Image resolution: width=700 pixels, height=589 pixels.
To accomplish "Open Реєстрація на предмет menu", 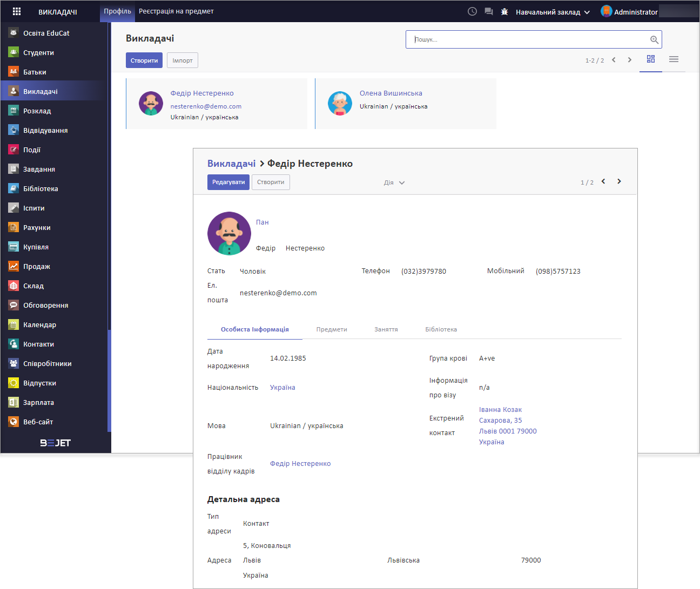I will pyautogui.click(x=176, y=11).
